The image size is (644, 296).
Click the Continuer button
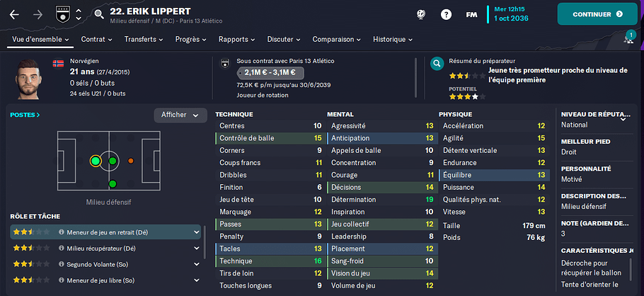[x=597, y=14]
